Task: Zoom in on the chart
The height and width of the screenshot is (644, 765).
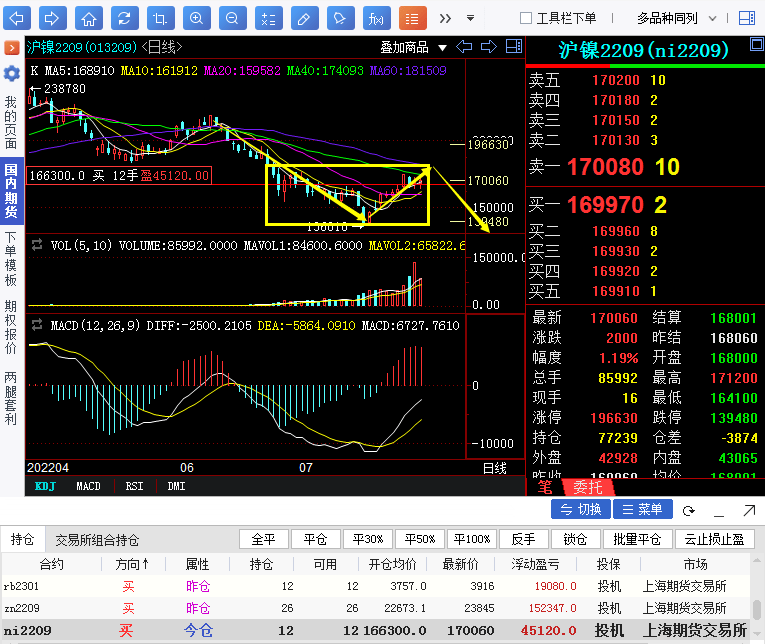Action: coord(197,18)
